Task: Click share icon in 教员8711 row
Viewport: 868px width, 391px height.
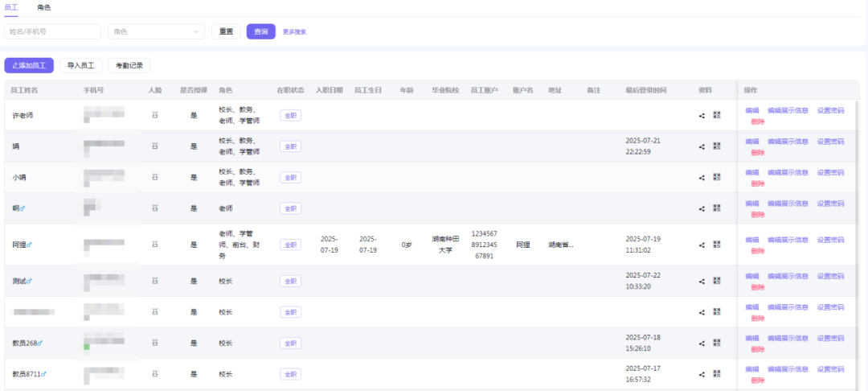Action: click(x=702, y=374)
